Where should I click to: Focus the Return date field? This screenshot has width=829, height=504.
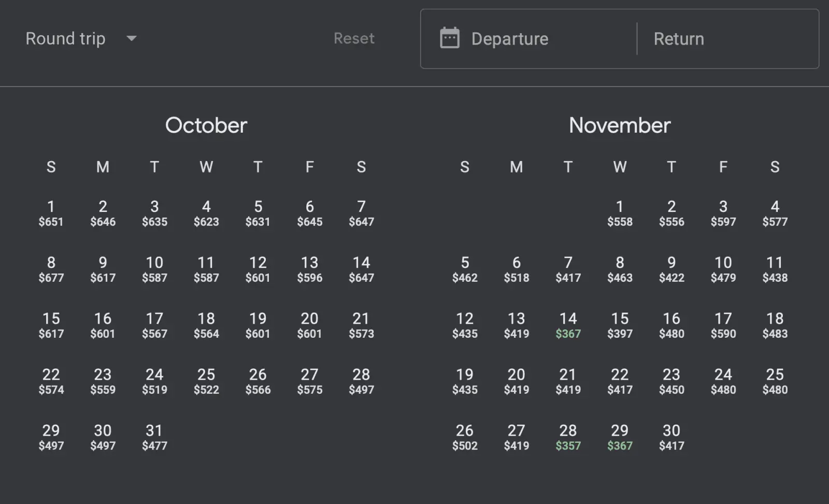pos(725,39)
